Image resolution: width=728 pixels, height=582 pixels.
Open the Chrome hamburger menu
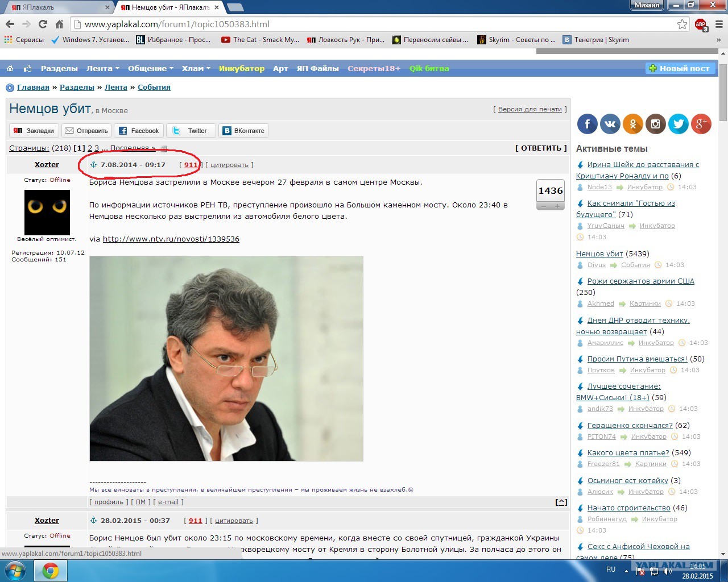(719, 24)
